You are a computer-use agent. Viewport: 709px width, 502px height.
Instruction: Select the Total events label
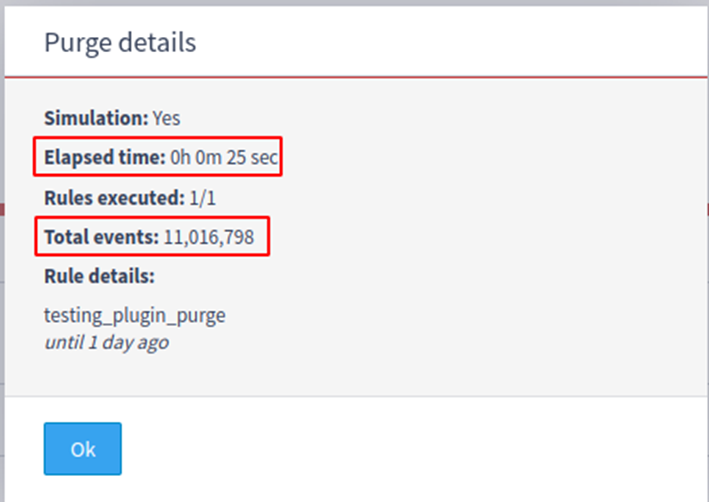pos(101,237)
